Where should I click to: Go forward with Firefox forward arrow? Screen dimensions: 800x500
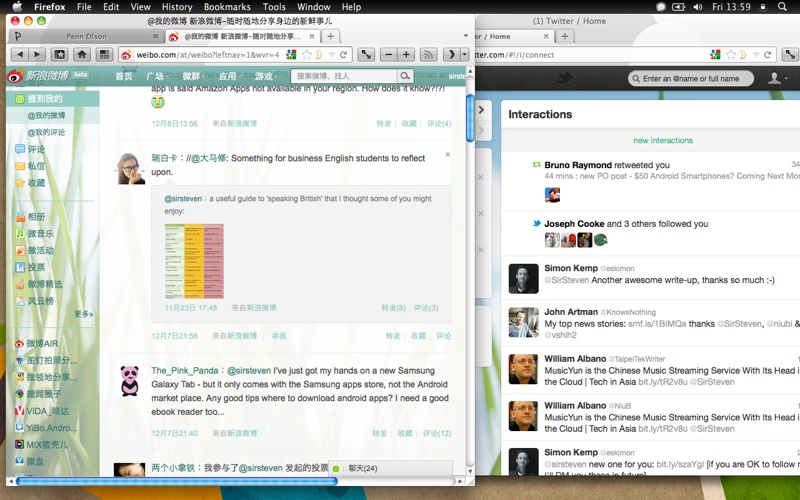tap(37, 55)
